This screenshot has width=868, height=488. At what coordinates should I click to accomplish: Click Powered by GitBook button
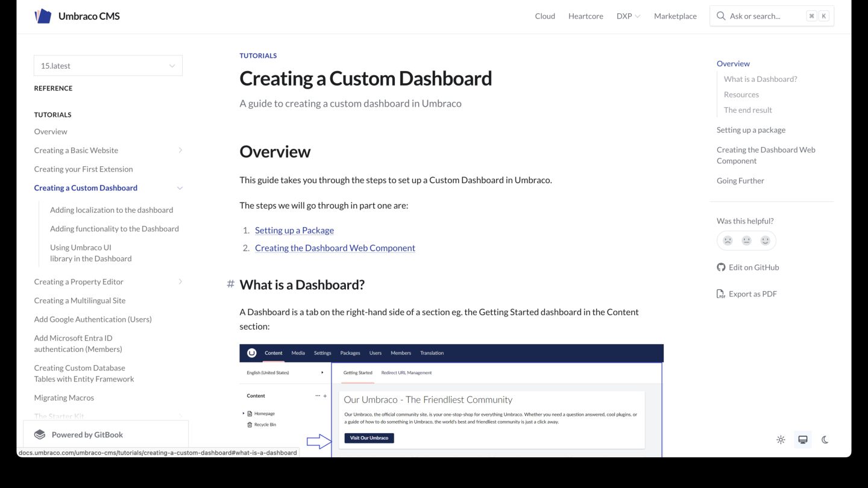click(105, 434)
